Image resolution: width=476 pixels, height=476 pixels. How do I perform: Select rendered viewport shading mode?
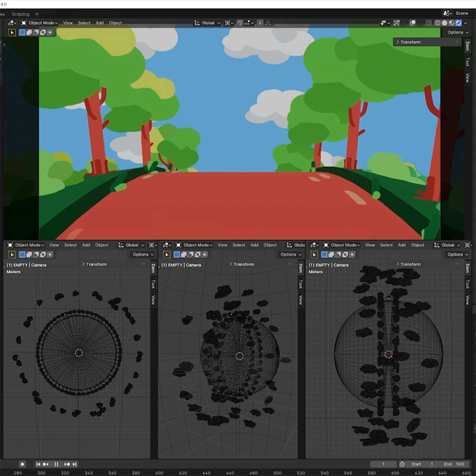[x=458, y=23]
